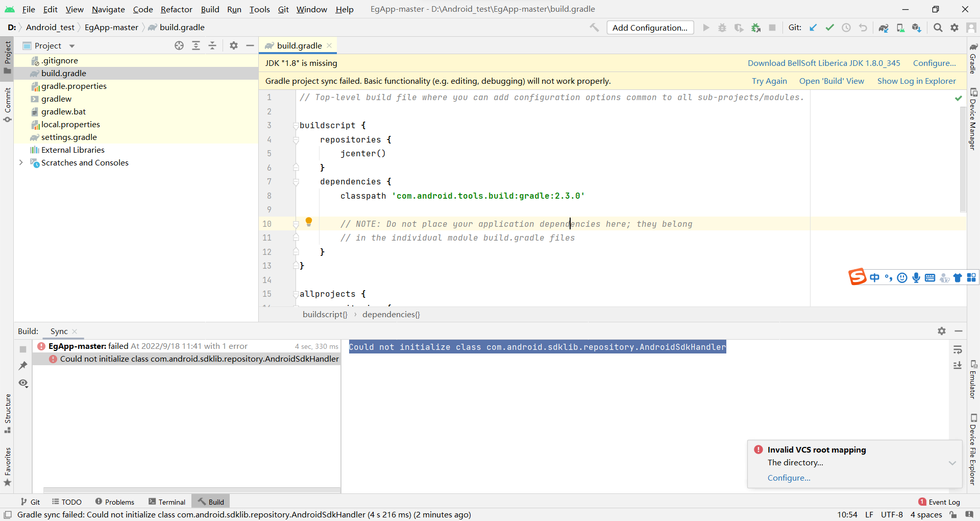Click the editor vertical scrollbar

click(963, 158)
